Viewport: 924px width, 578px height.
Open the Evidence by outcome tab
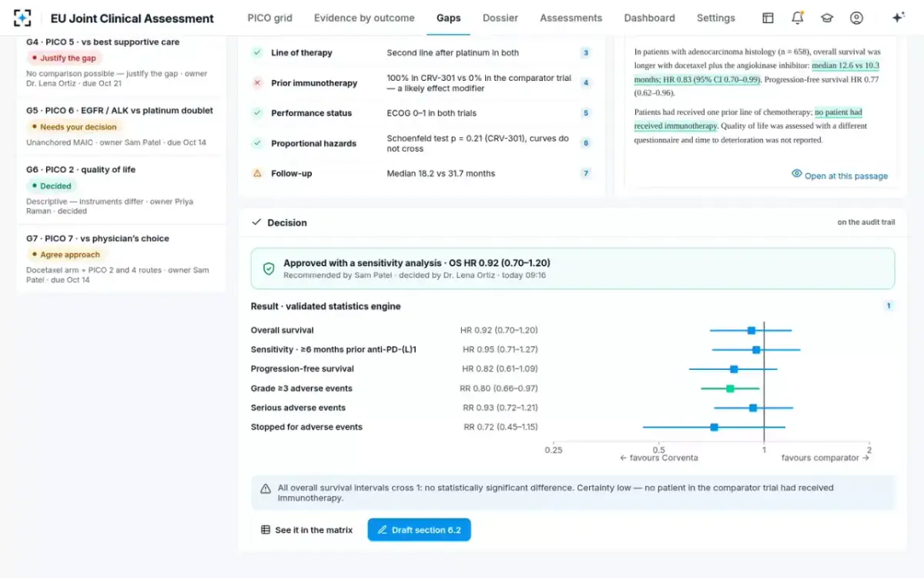point(364,18)
